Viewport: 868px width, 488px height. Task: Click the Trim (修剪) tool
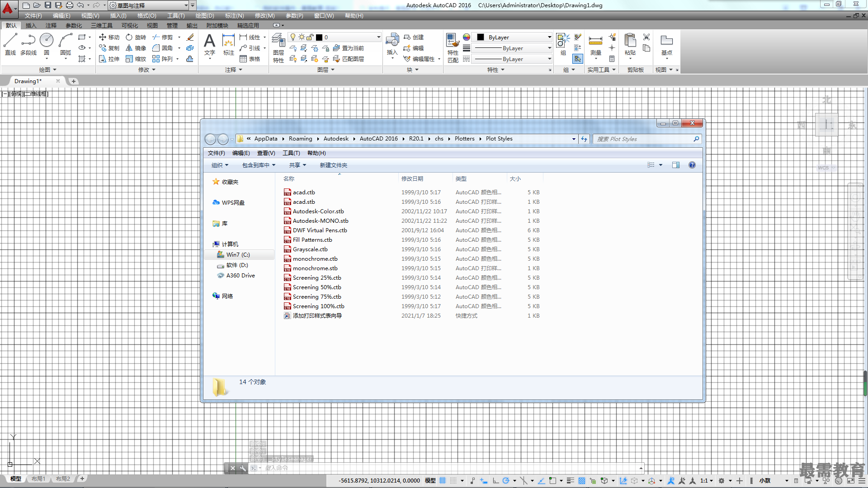(162, 37)
